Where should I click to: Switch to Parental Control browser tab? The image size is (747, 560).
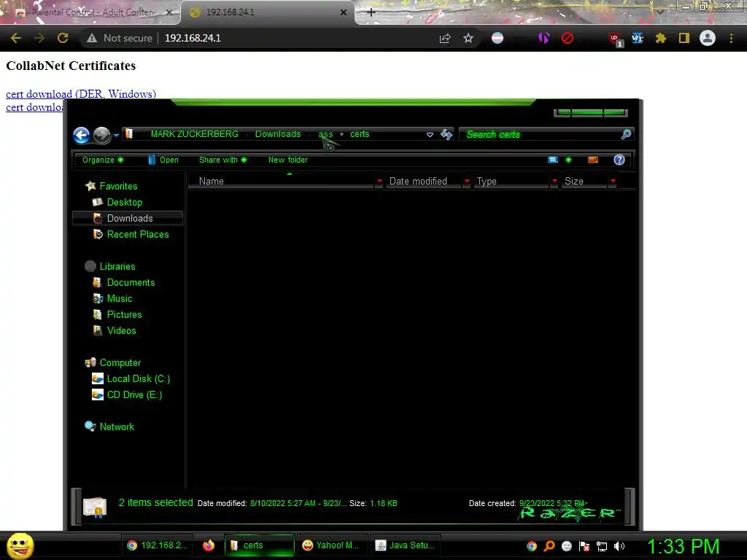90,12
